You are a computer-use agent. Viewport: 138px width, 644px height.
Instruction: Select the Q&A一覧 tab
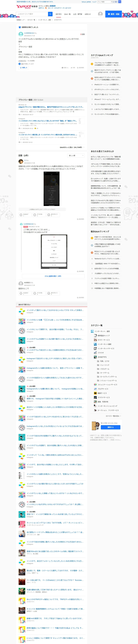coord(67,14)
